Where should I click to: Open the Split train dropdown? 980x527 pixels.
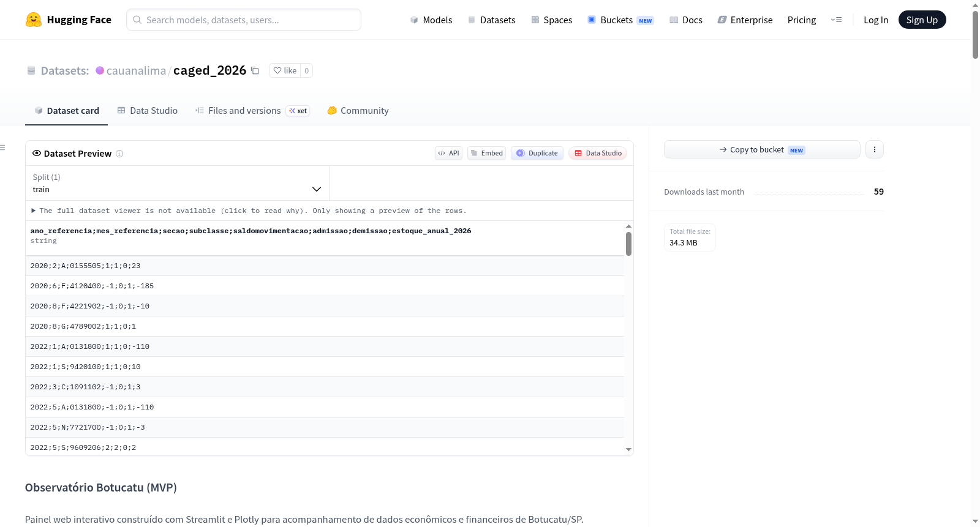(177, 183)
